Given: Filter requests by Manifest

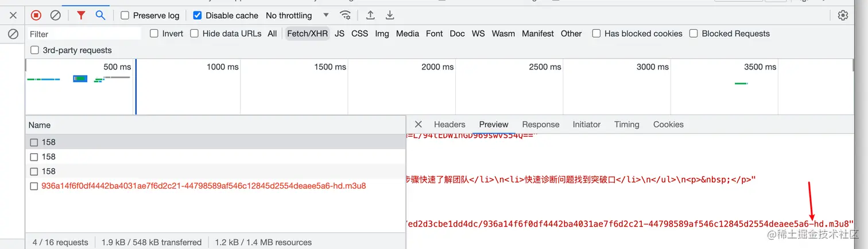Looking at the screenshot, I should pyautogui.click(x=537, y=33).
